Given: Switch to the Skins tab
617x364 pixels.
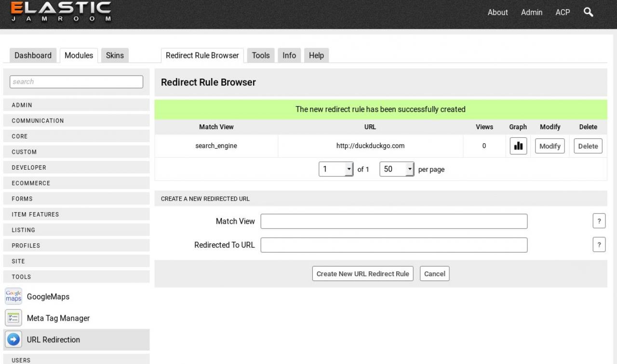Looking at the screenshot, I should click(x=115, y=55).
